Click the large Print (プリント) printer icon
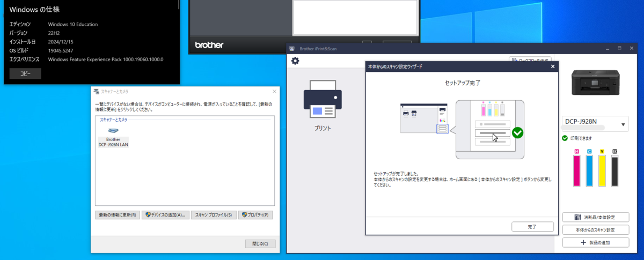The width and height of the screenshot is (644, 260). 323,100
